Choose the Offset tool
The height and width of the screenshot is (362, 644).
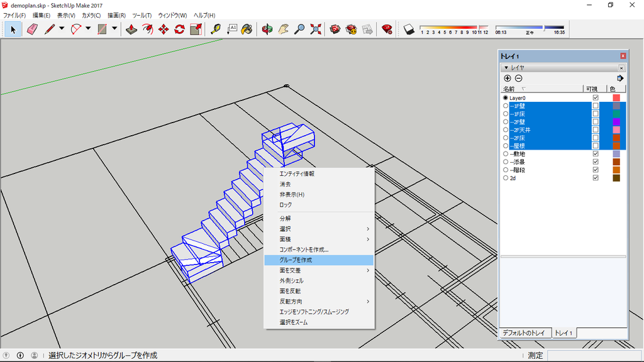point(147,29)
